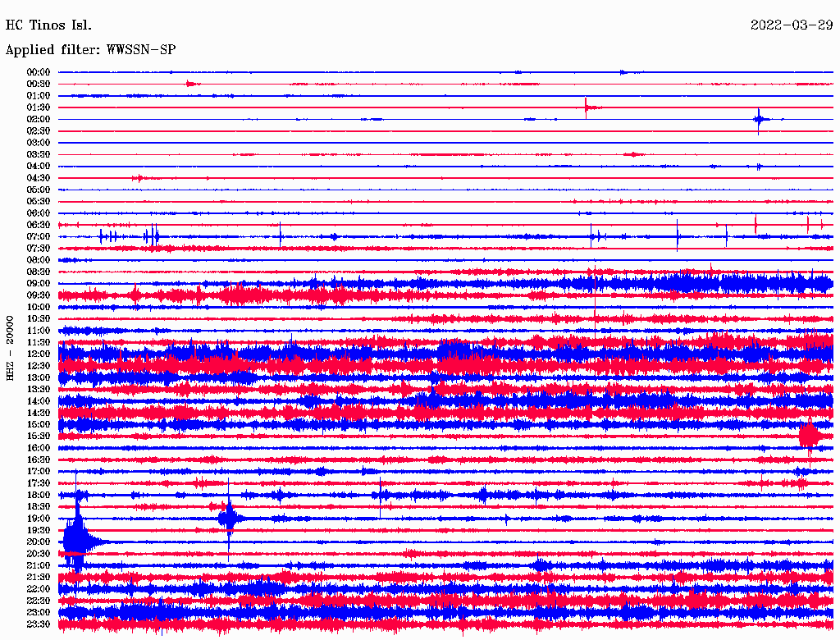The image size is (840, 640).
Task: Select the 18:00 time label
Action: point(39,496)
